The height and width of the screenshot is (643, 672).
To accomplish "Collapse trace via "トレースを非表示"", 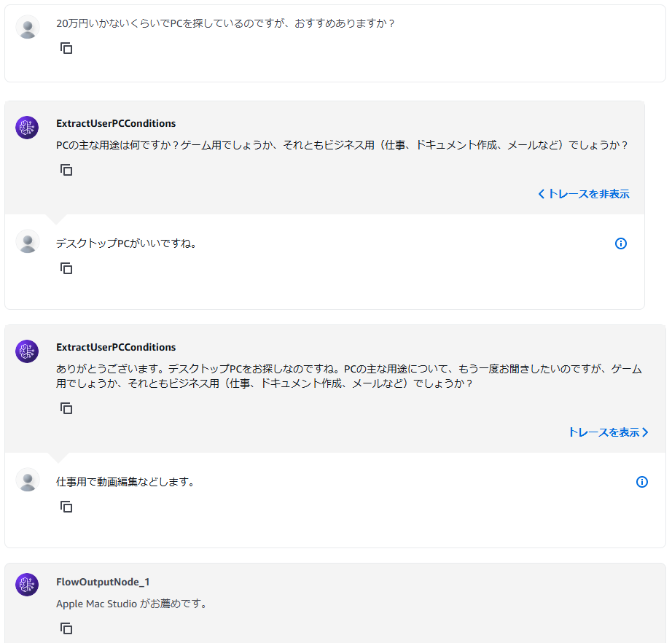I will click(x=583, y=194).
